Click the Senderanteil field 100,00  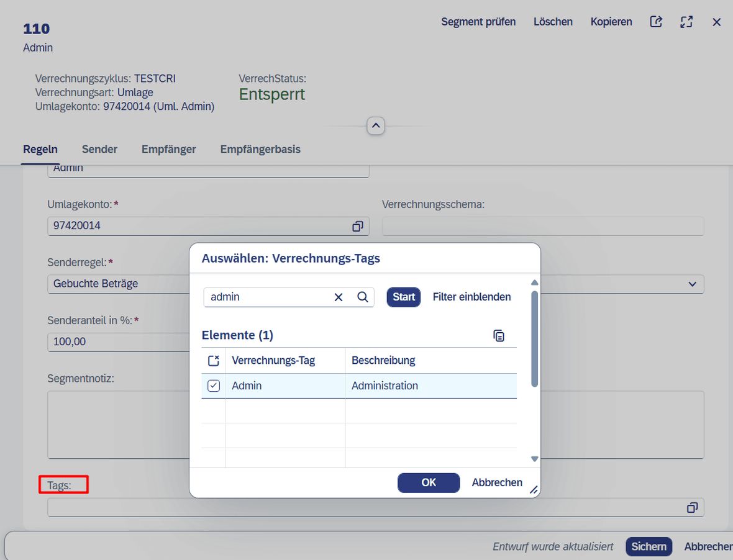pyautogui.click(x=118, y=342)
